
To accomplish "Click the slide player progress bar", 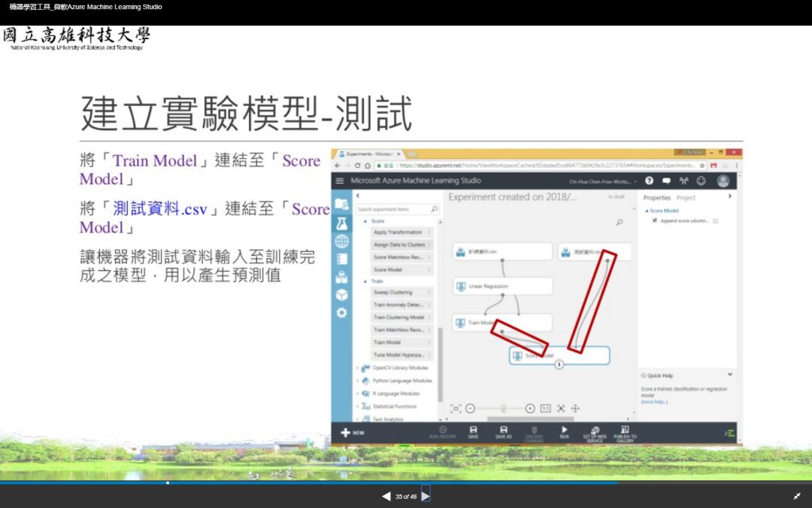I will [406, 482].
